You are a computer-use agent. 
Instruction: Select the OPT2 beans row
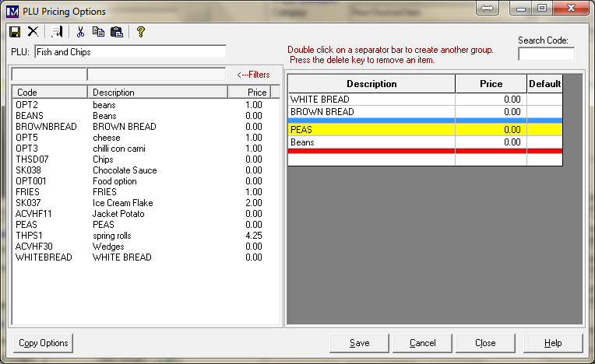tap(146, 105)
